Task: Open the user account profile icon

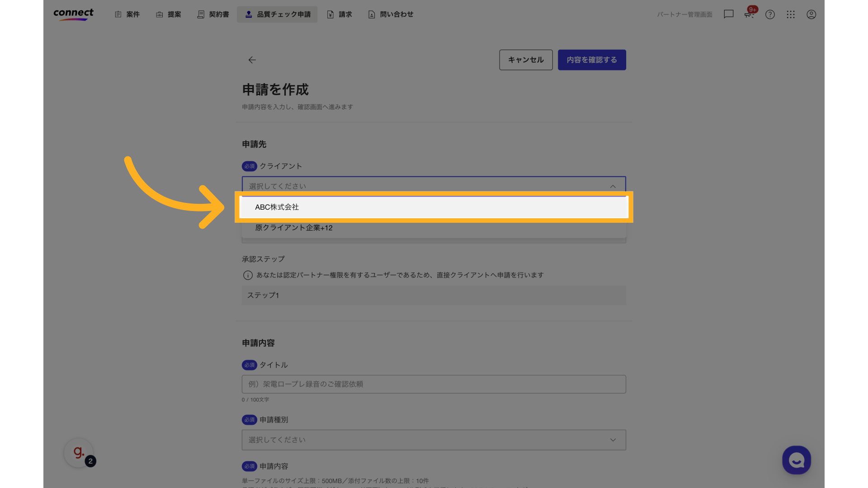Action: [x=811, y=14]
